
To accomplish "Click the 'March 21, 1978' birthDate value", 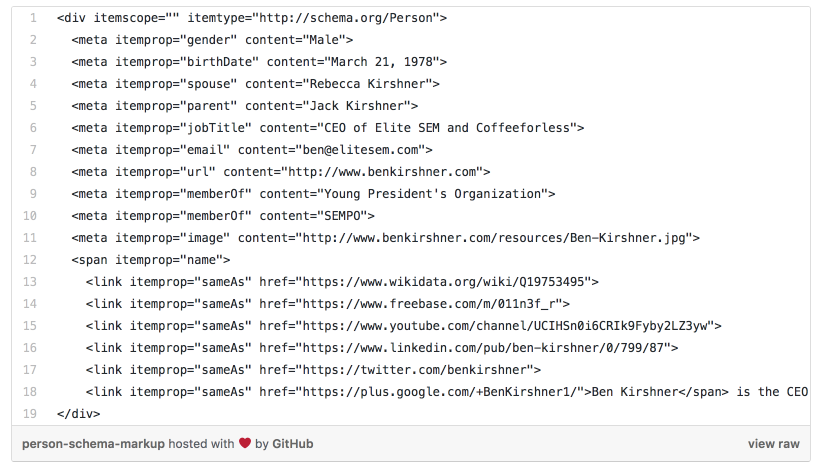I will tap(382, 62).
